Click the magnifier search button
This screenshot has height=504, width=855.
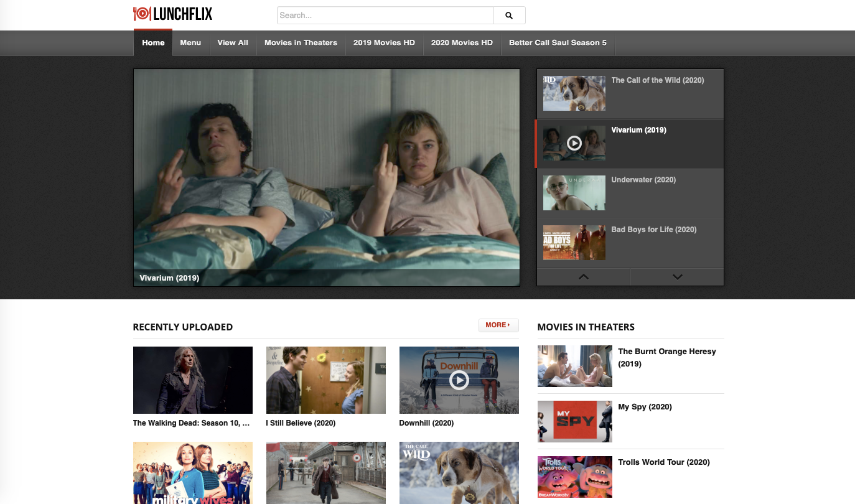tap(509, 16)
